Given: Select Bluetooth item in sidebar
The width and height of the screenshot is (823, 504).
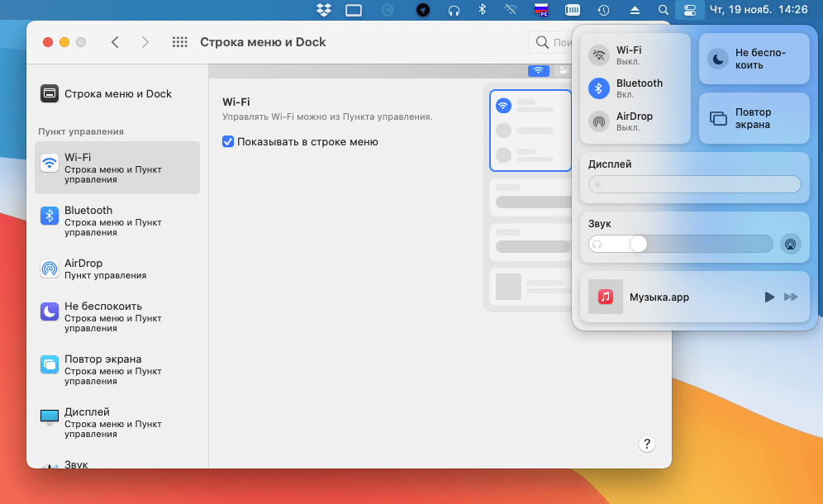Looking at the screenshot, I should (117, 221).
